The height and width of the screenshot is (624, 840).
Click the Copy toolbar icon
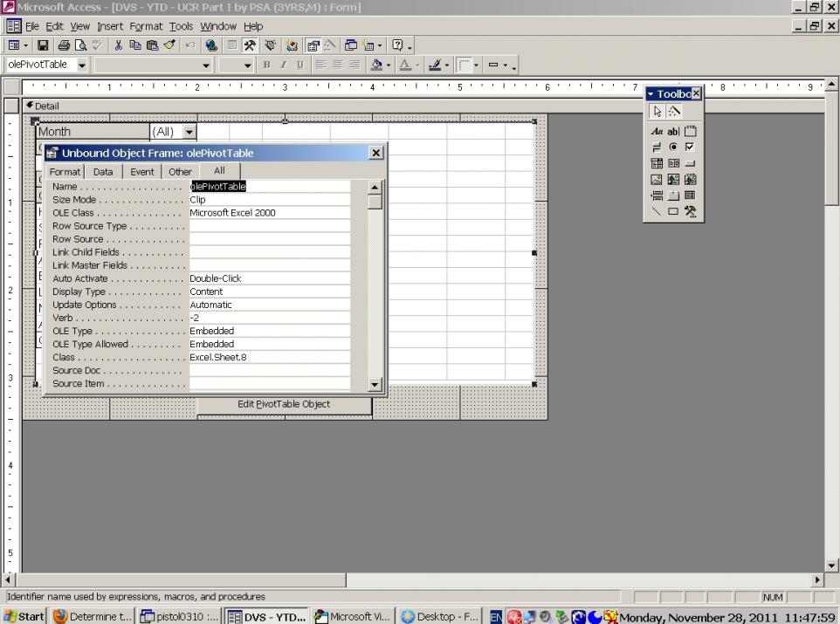(x=135, y=45)
